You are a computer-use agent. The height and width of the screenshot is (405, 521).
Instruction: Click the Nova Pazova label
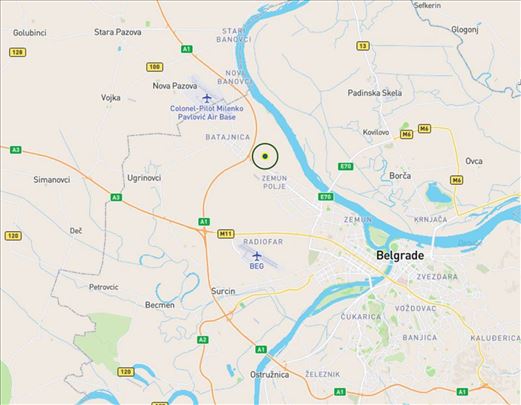pyautogui.click(x=175, y=86)
